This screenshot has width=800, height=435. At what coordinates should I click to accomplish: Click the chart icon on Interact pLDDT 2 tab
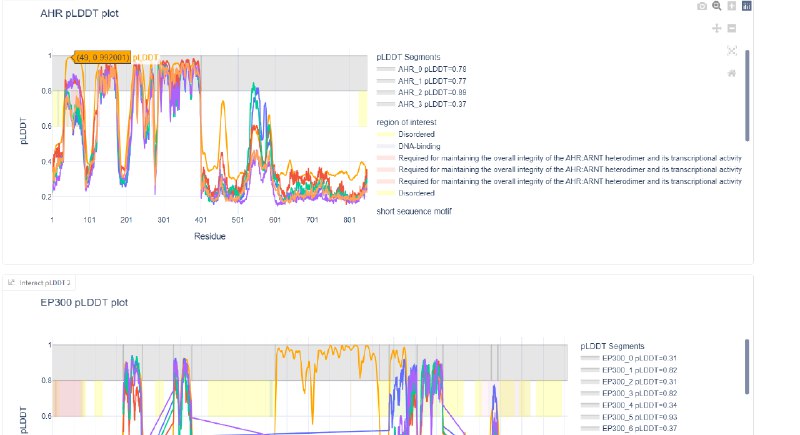point(11,282)
